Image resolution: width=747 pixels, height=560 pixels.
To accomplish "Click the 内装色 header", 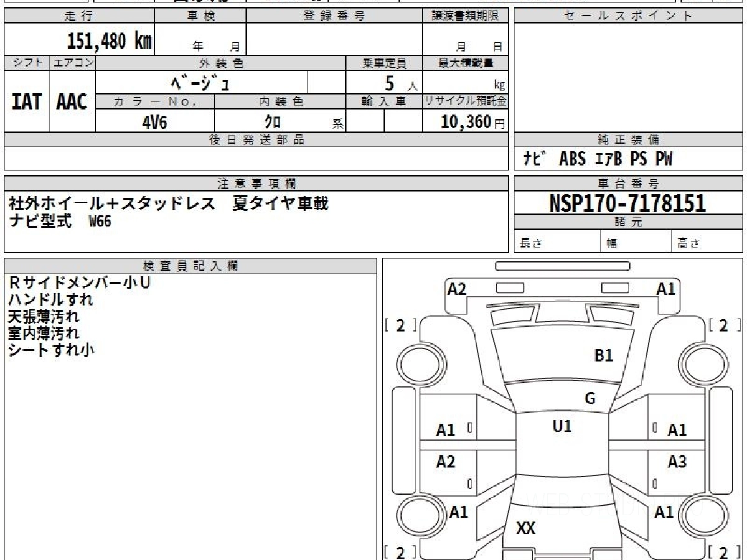I will [280, 101].
